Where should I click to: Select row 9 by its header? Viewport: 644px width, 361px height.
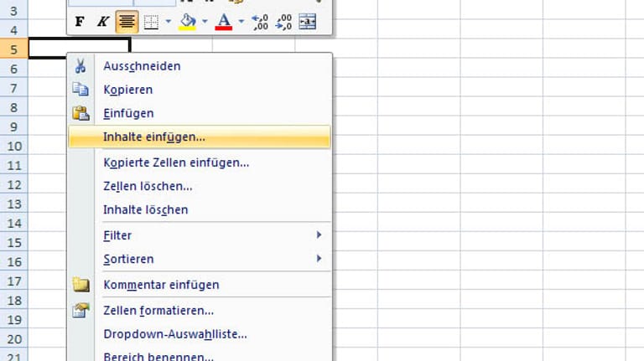coord(14,126)
